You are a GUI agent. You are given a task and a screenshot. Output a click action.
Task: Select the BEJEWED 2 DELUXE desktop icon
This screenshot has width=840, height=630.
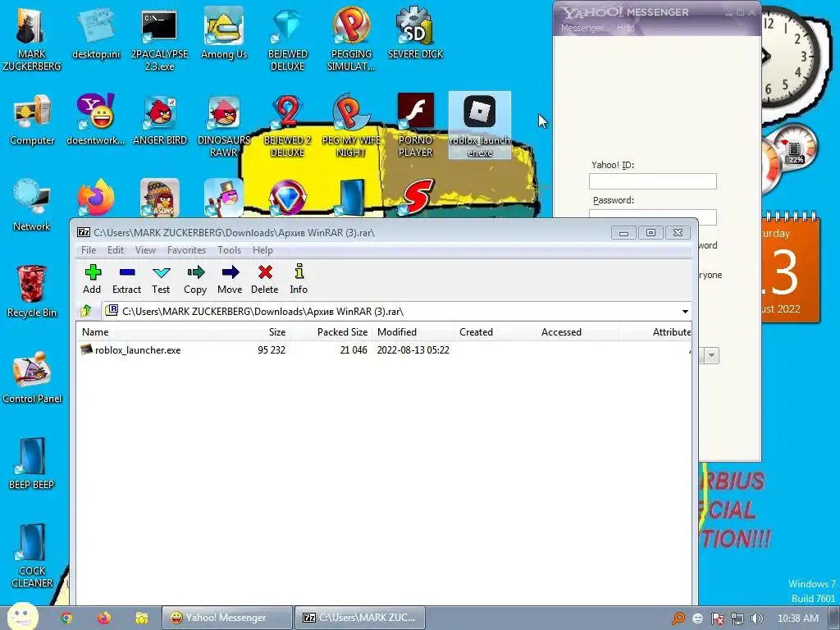tap(288, 126)
